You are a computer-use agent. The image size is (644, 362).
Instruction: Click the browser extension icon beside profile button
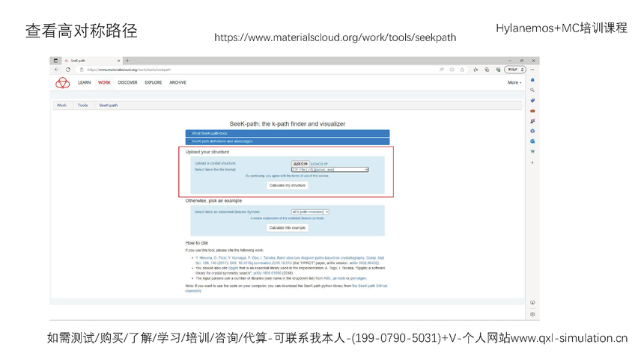[498, 70]
